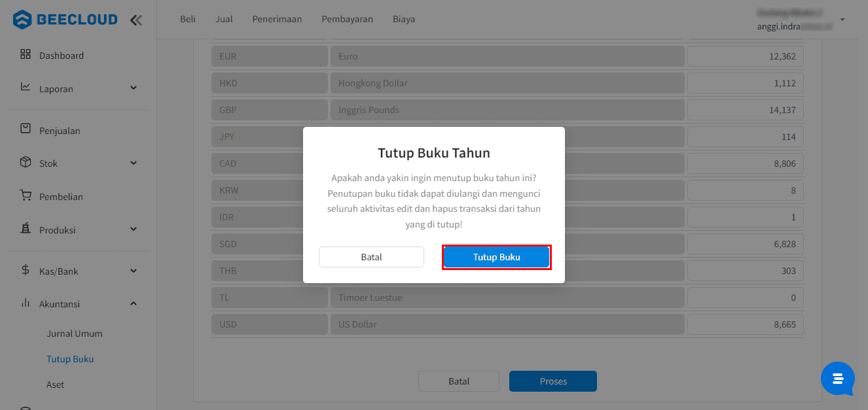Expand the Stok submenu arrow
Screen dimensions: 868x410
coord(134,163)
